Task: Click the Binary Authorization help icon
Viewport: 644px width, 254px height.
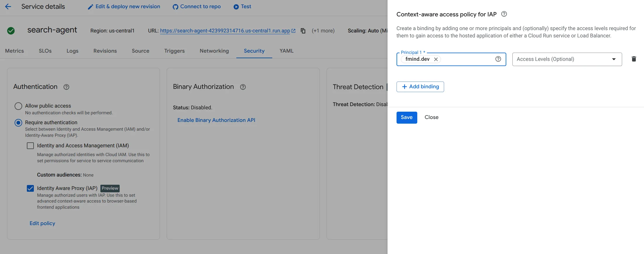Action: coord(243,87)
